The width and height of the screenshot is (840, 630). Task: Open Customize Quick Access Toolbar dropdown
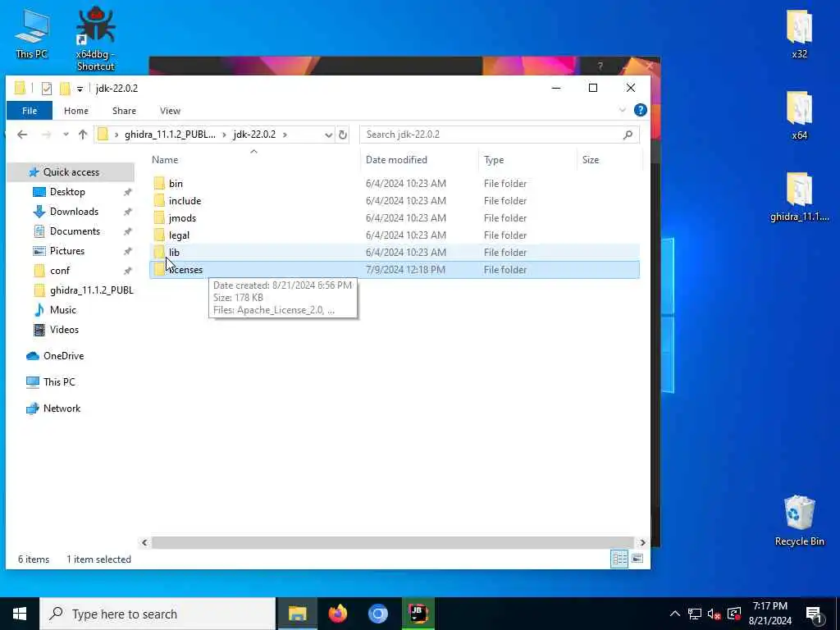(x=80, y=89)
